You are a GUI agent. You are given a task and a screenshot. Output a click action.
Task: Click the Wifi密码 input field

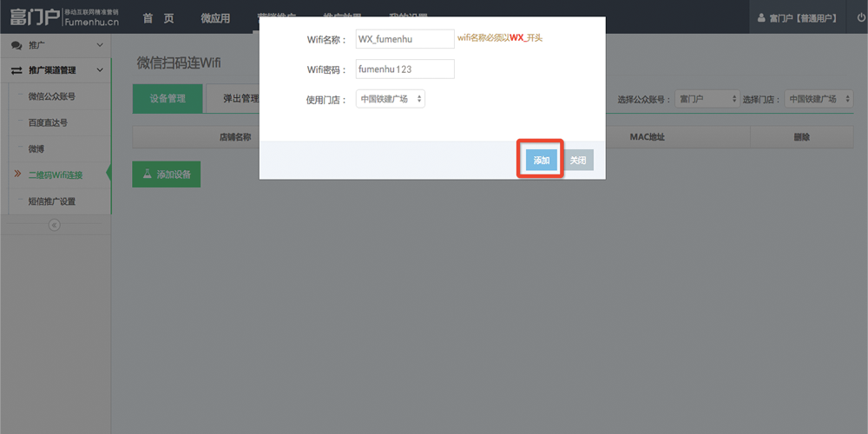(x=405, y=69)
